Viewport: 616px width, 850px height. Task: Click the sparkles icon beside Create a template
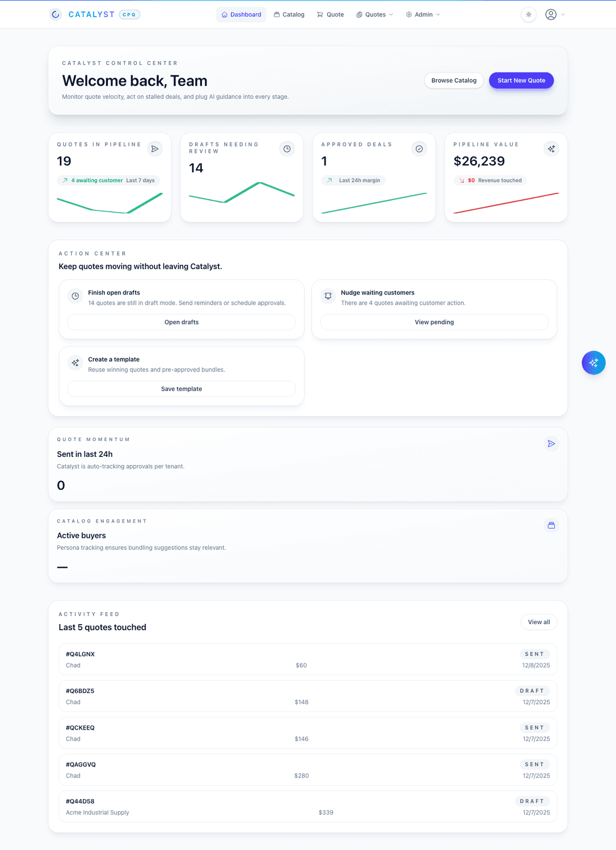pyautogui.click(x=75, y=363)
